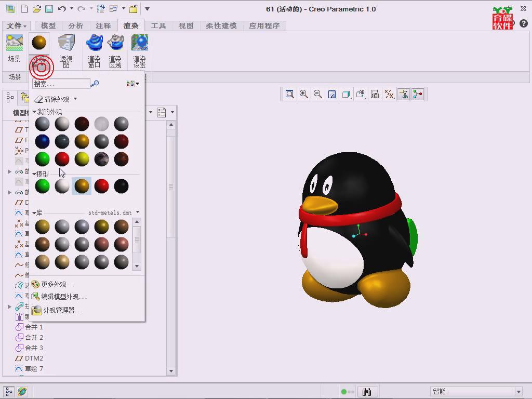Screen dimensions: 532x399
Task: Switch to the 视图 tab
Action: (186, 25)
